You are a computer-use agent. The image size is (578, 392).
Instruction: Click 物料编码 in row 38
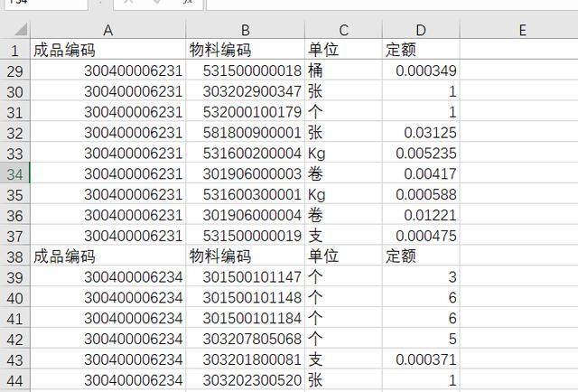(x=246, y=257)
